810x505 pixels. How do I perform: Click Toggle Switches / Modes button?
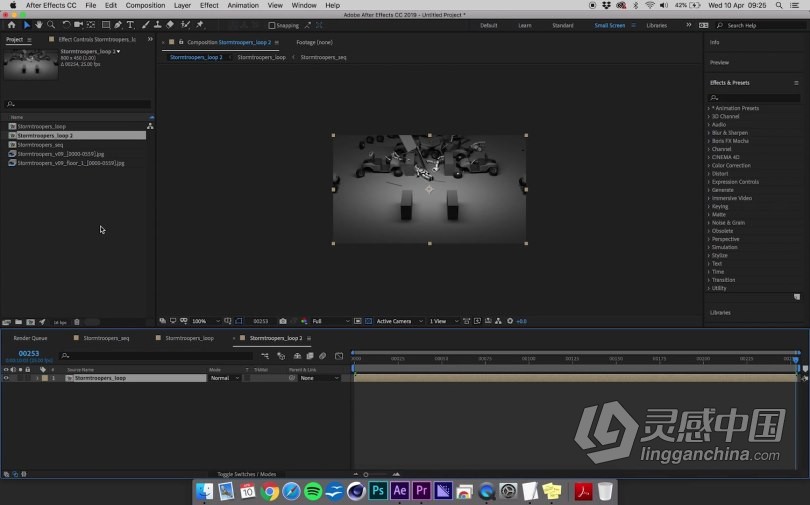pyautogui.click(x=246, y=474)
